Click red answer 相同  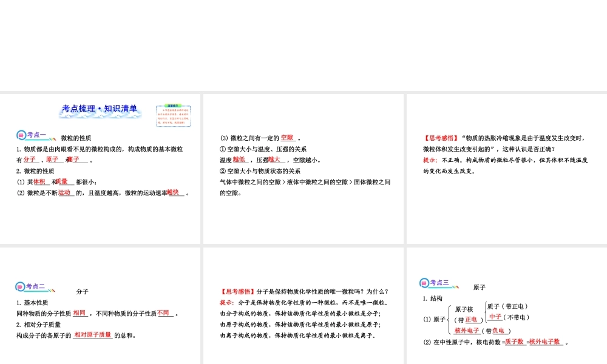pos(80,312)
